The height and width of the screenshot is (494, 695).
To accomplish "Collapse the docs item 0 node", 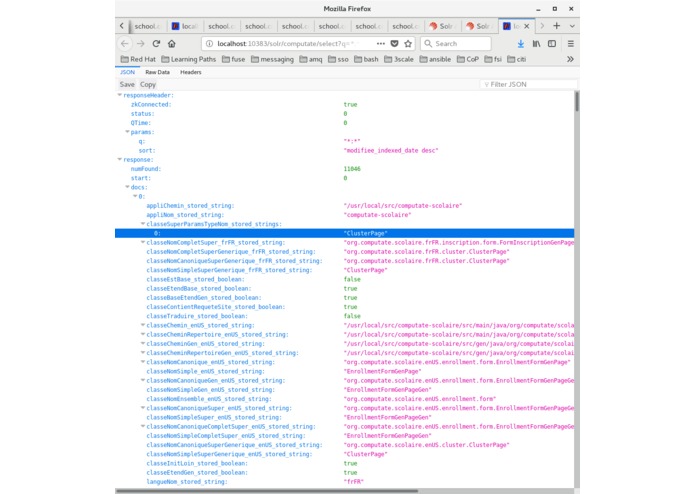I will 135,196.
